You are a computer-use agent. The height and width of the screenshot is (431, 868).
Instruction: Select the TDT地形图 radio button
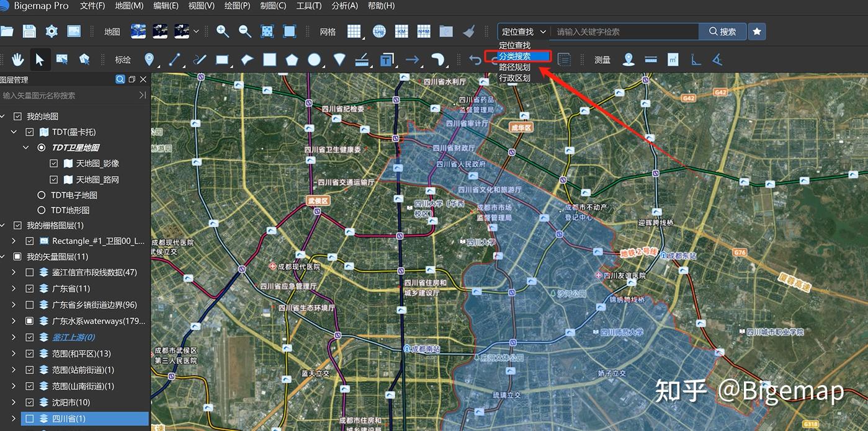pos(42,210)
